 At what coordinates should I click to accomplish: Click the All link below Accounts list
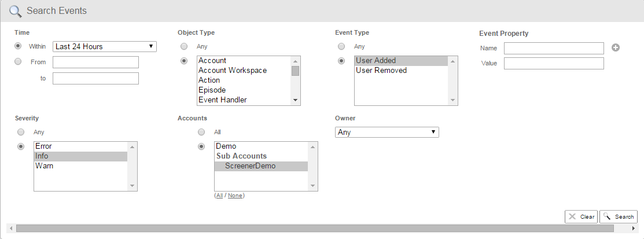[219, 196]
